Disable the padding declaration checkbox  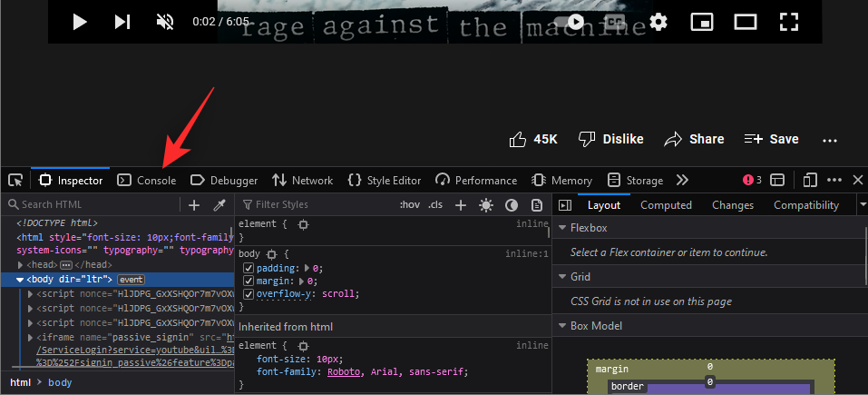pos(249,268)
